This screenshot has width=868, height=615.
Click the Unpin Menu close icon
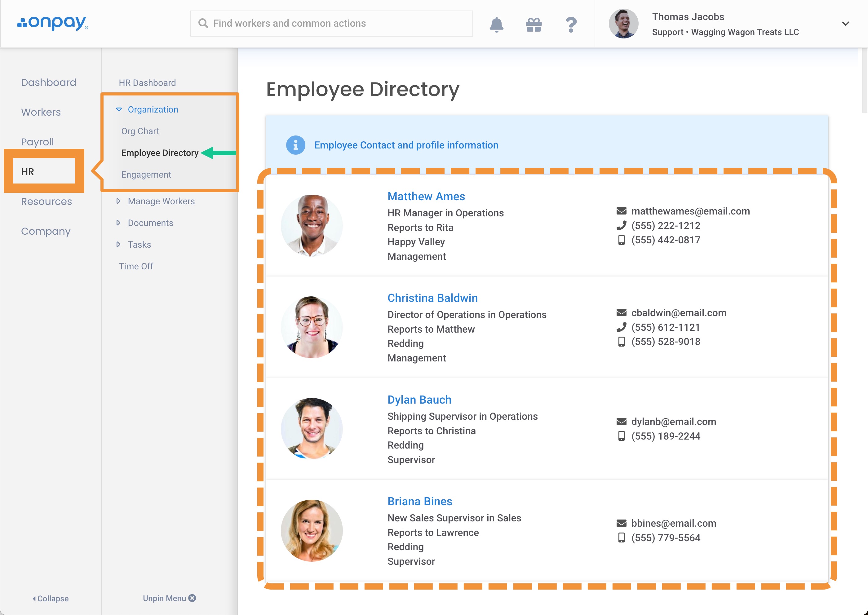click(193, 598)
